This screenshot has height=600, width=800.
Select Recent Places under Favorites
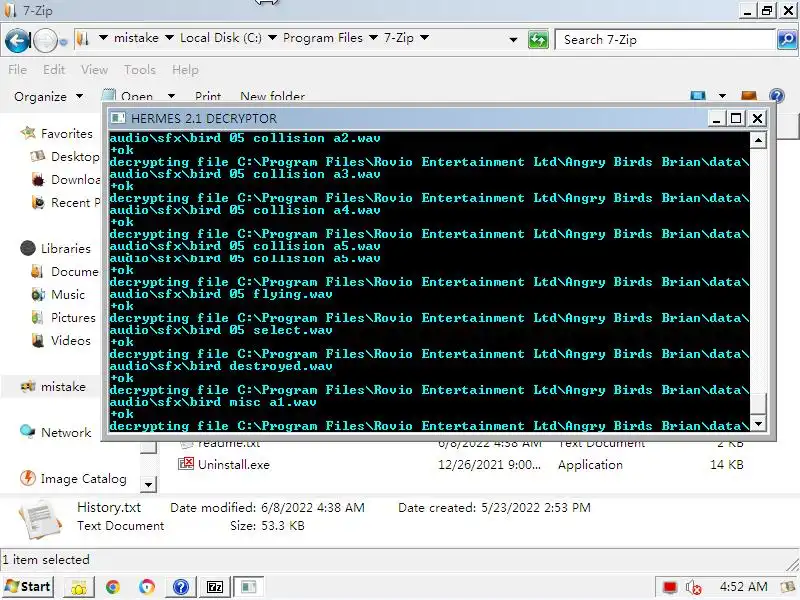click(x=65, y=203)
